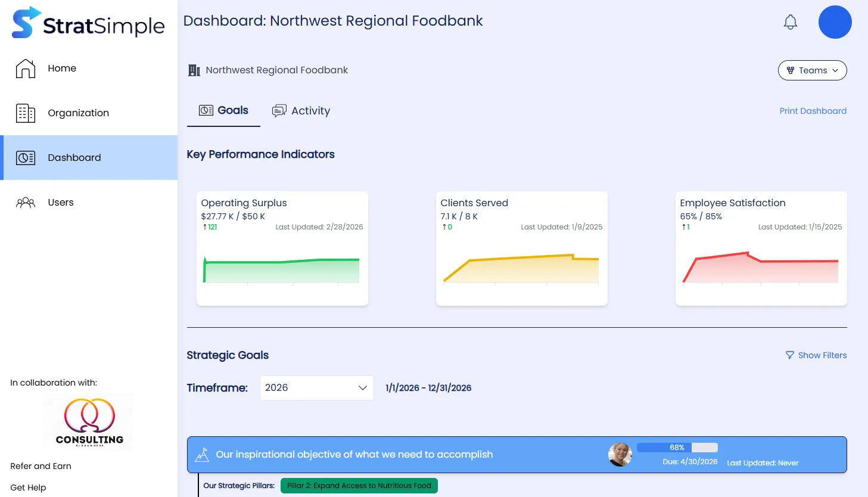The image size is (868, 497).
Task: Open the Operating Surplus KPI chart
Action: (x=282, y=271)
